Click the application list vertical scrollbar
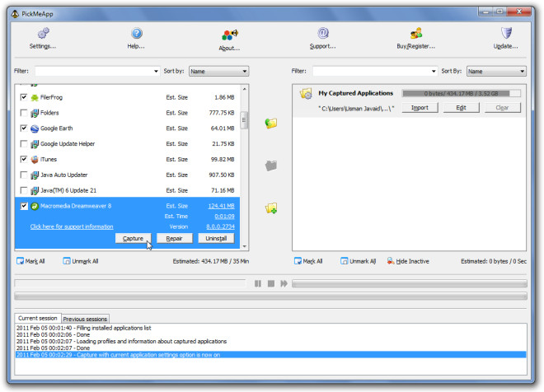This screenshot has height=392, width=544. (244, 166)
